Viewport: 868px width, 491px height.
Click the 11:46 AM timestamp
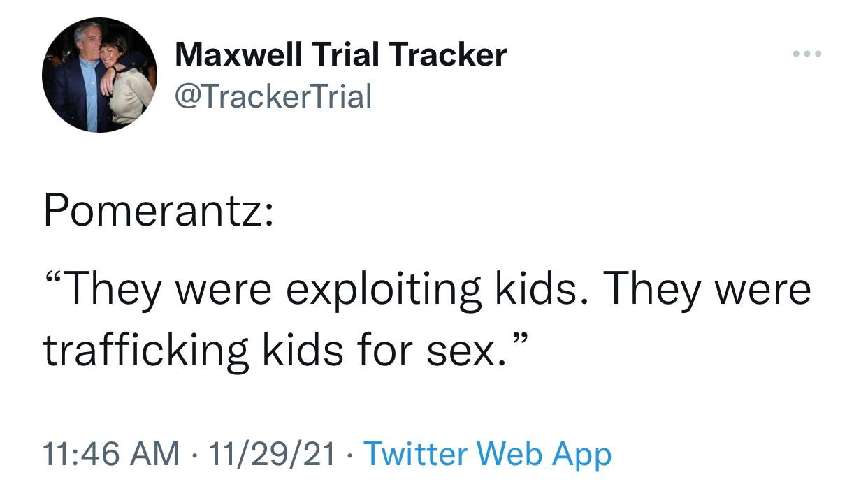click(110, 454)
